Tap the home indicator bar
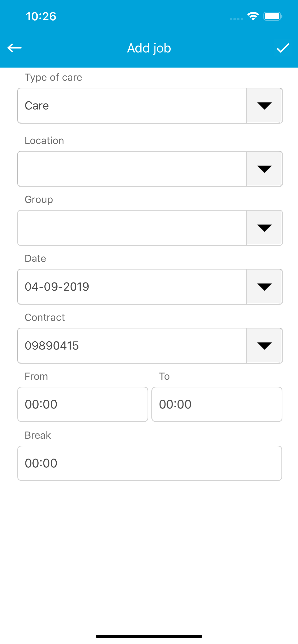The height and width of the screenshot is (644, 298). click(x=149, y=636)
